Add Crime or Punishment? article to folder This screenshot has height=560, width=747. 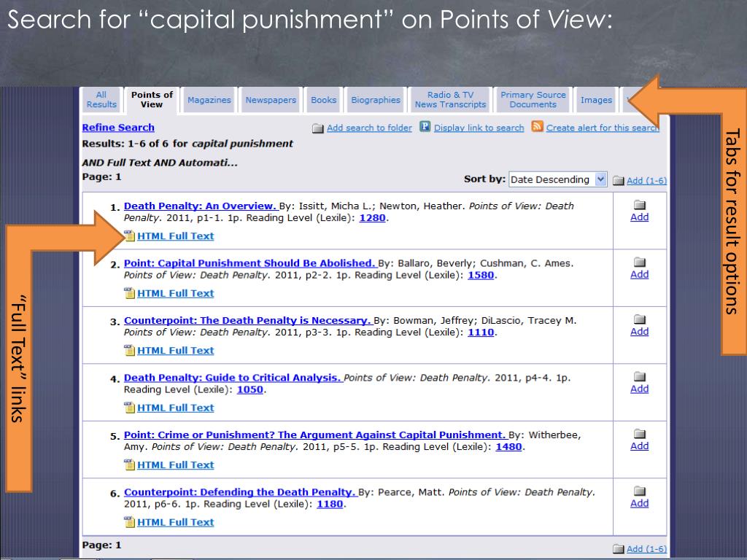click(x=639, y=446)
